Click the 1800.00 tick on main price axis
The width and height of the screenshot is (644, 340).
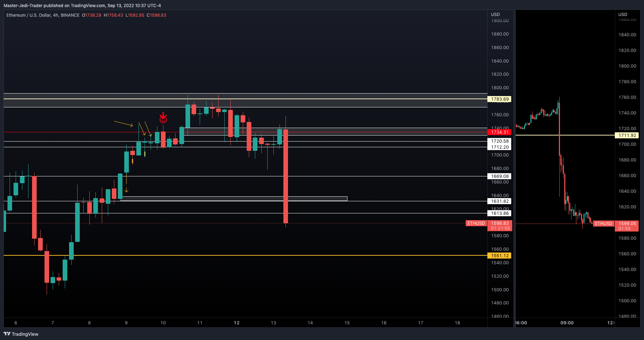500,88
